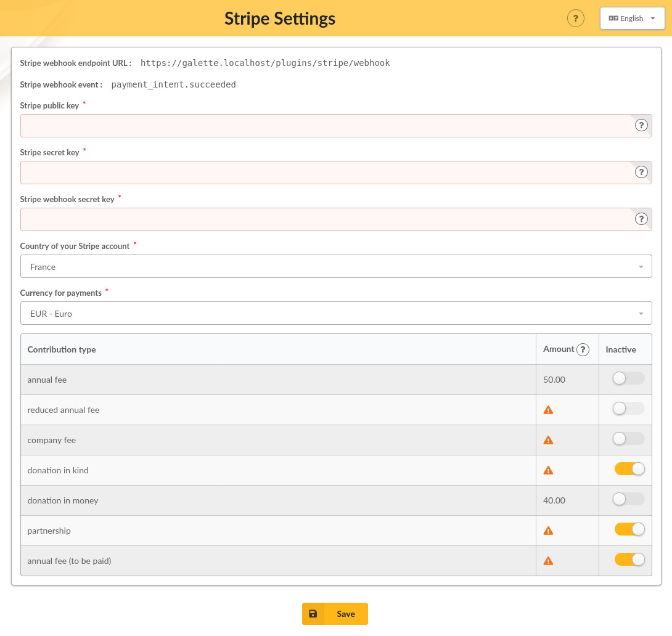
Task: Focus the Stripe public key field
Action: 336,126
